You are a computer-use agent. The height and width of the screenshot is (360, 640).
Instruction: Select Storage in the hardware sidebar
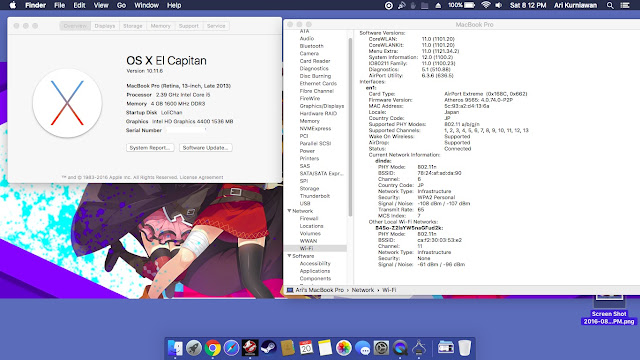(309, 189)
